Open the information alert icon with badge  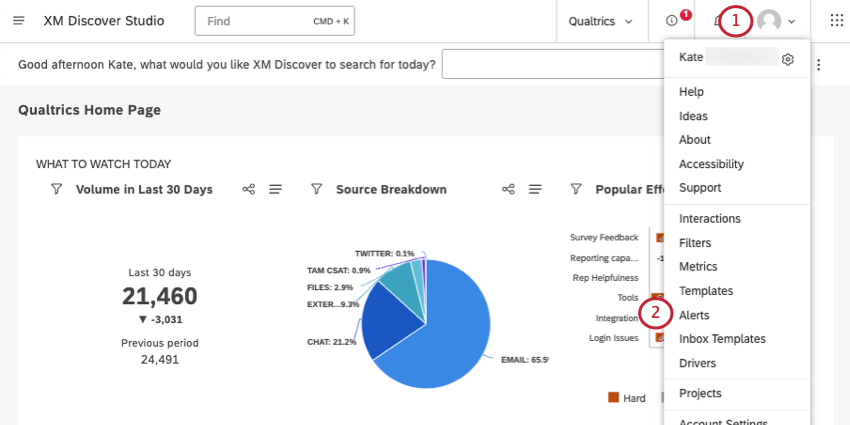672,21
